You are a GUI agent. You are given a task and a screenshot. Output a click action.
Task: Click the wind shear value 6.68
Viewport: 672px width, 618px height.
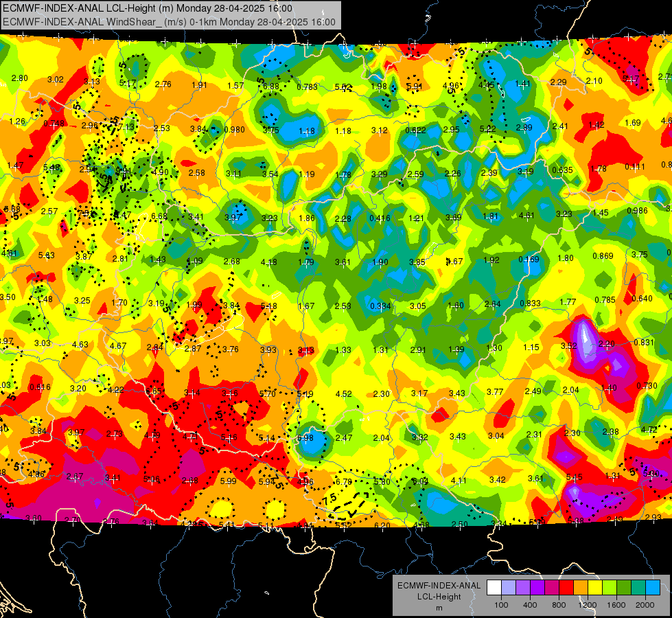pyautogui.click(x=159, y=216)
